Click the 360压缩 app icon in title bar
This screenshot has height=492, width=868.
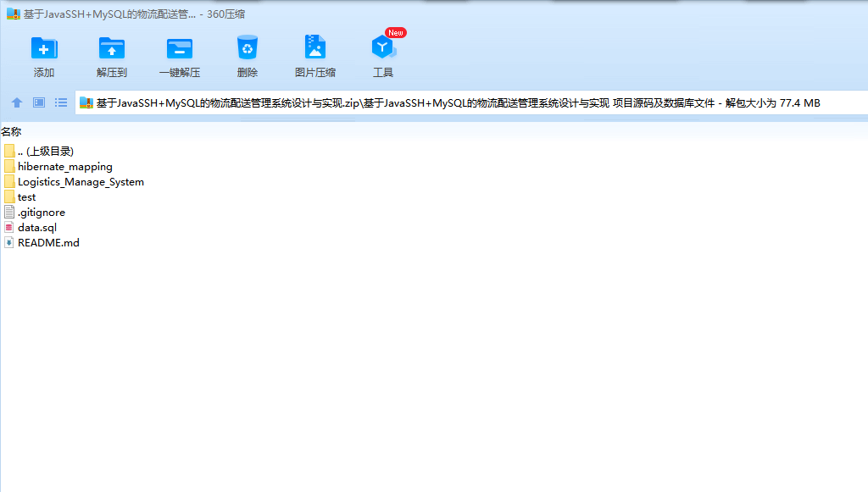click(14, 14)
